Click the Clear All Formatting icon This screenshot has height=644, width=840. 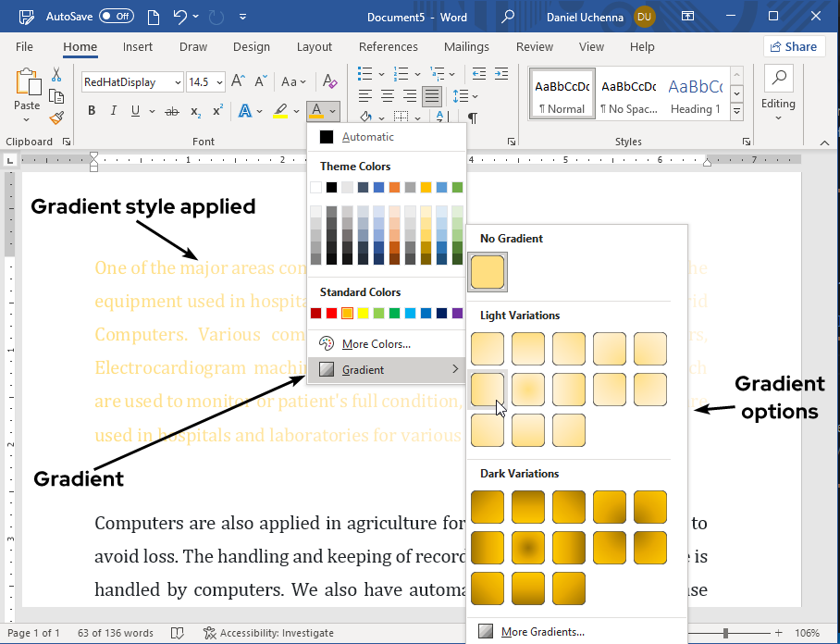click(x=328, y=81)
